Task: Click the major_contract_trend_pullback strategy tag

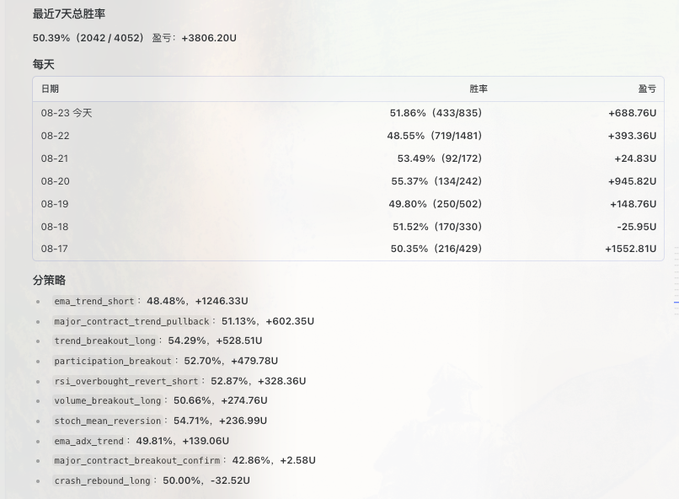Action: [132, 321]
